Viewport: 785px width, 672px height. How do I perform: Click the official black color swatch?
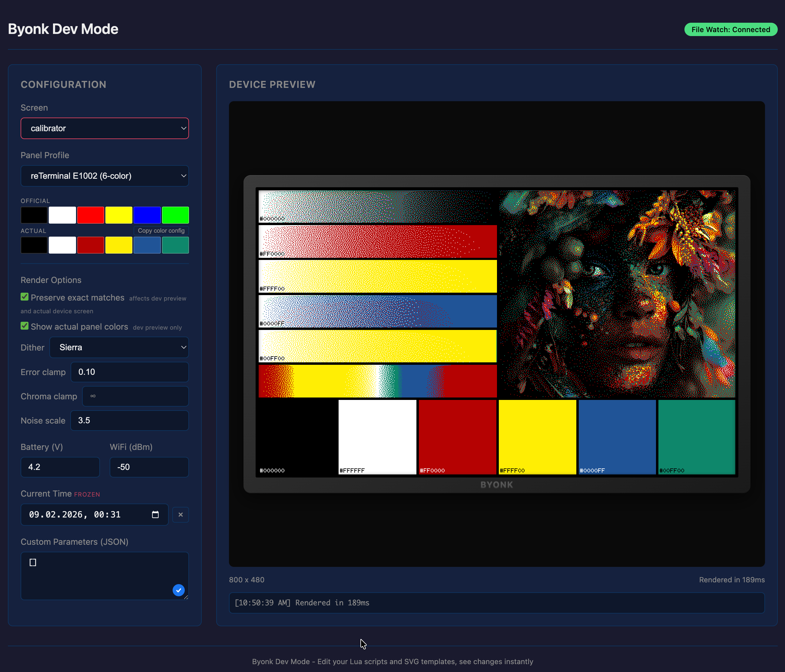[34, 215]
